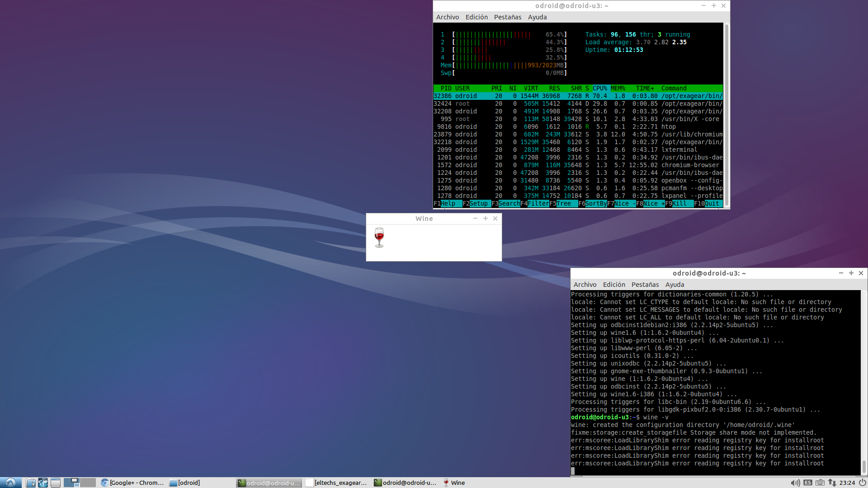Click the power logout icon on the panel
This screenshot has width=868, height=488.
click(x=862, y=483)
